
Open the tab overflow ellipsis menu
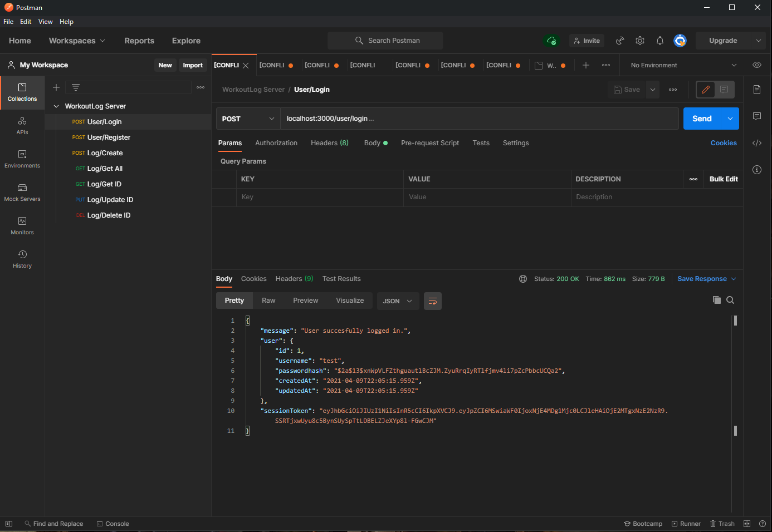point(606,65)
